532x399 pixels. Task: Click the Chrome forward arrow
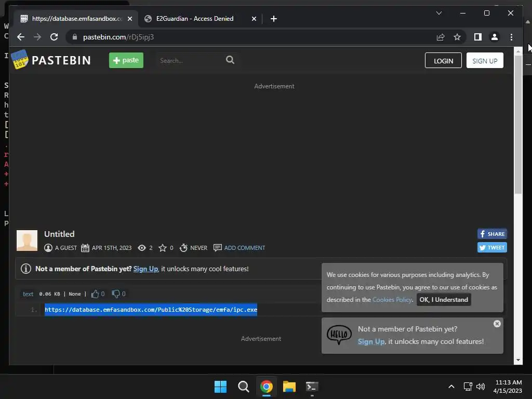click(x=37, y=37)
